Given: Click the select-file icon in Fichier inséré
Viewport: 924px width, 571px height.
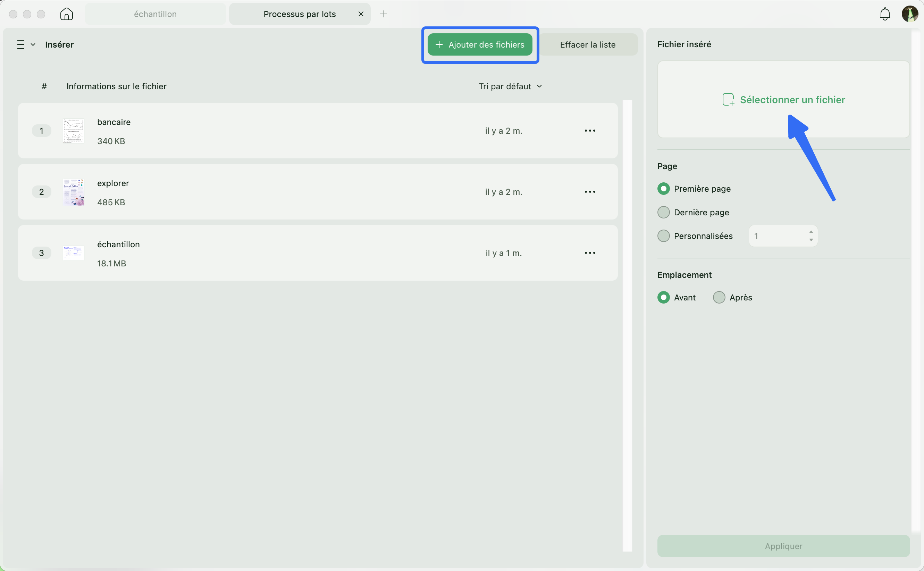Looking at the screenshot, I should click(x=728, y=100).
